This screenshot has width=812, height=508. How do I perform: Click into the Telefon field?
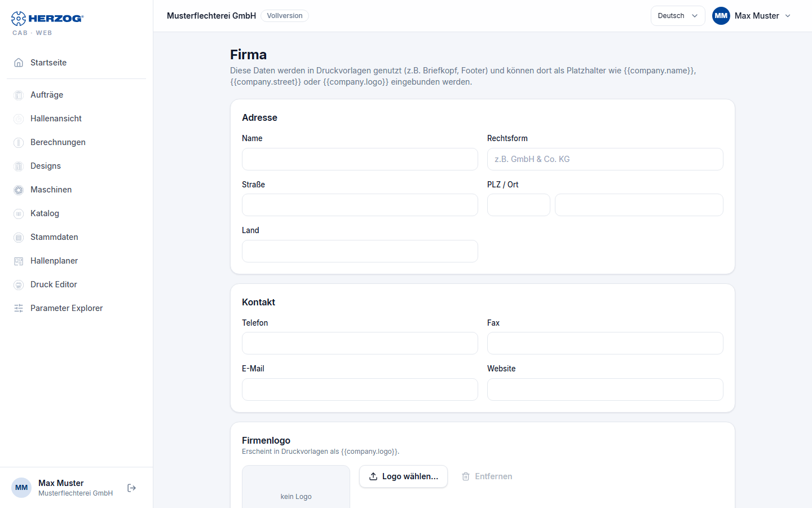(360, 343)
